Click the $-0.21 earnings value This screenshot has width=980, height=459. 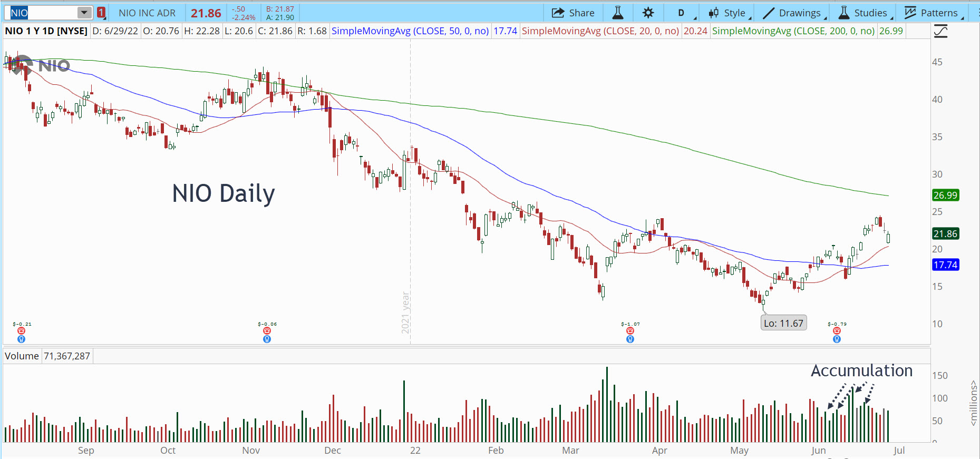click(22, 324)
